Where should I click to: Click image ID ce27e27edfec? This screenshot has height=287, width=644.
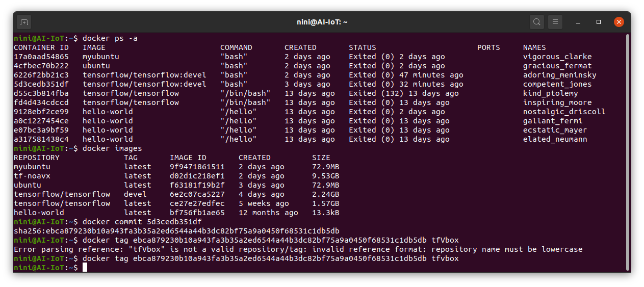(197, 203)
